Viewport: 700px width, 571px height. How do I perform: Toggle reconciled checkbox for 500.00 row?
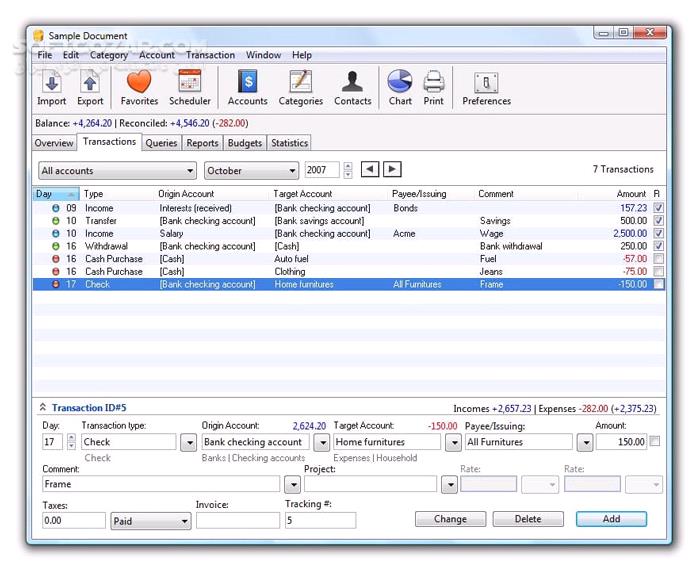click(x=658, y=221)
